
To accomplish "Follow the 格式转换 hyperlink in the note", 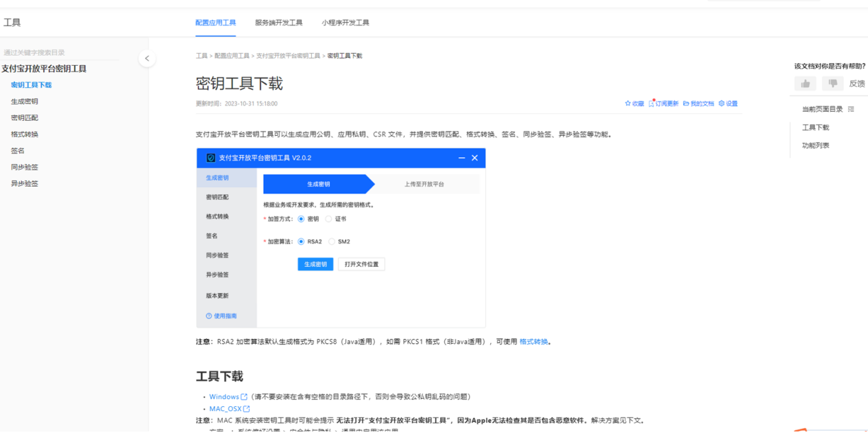I will pyautogui.click(x=533, y=342).
